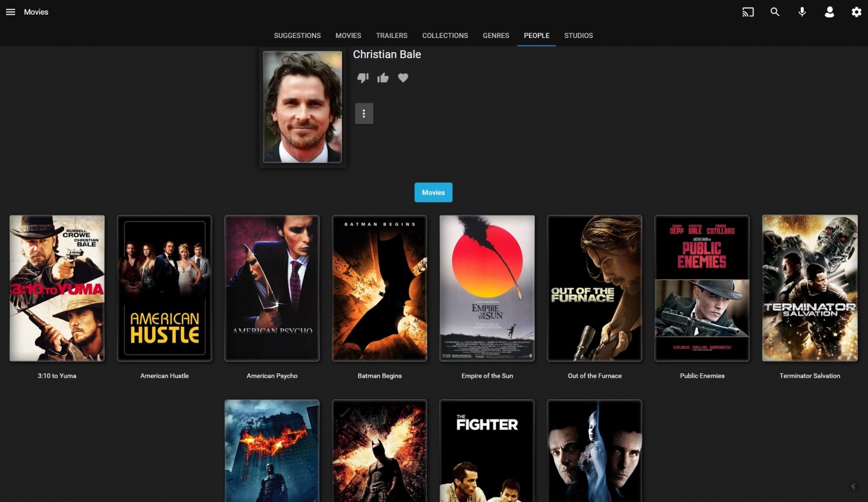Switch to the Trailers tab
Viewport: 868px width, 502px height.
pyautogui.click(x=392, y=35)
